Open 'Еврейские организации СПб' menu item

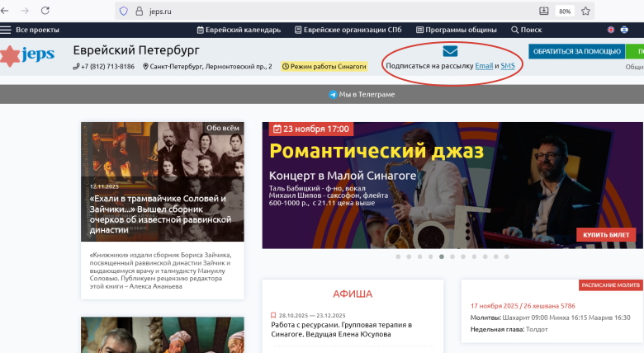tap(348, 30)
